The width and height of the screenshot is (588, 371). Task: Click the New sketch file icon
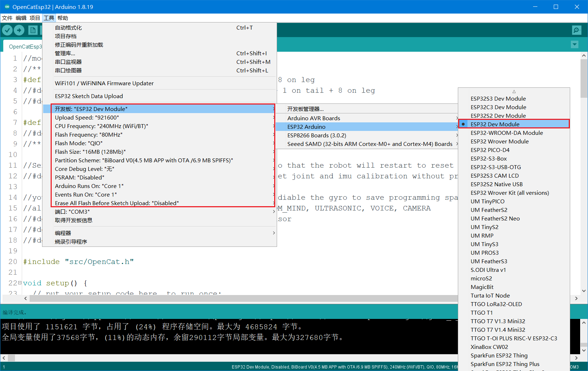point(33,30)
